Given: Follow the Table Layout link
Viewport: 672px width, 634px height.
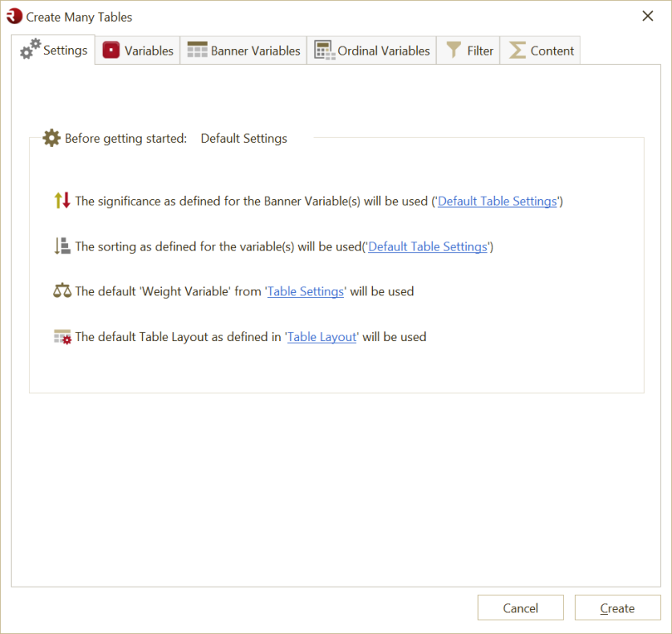Looking at the screenshot, I should (322, 337).
